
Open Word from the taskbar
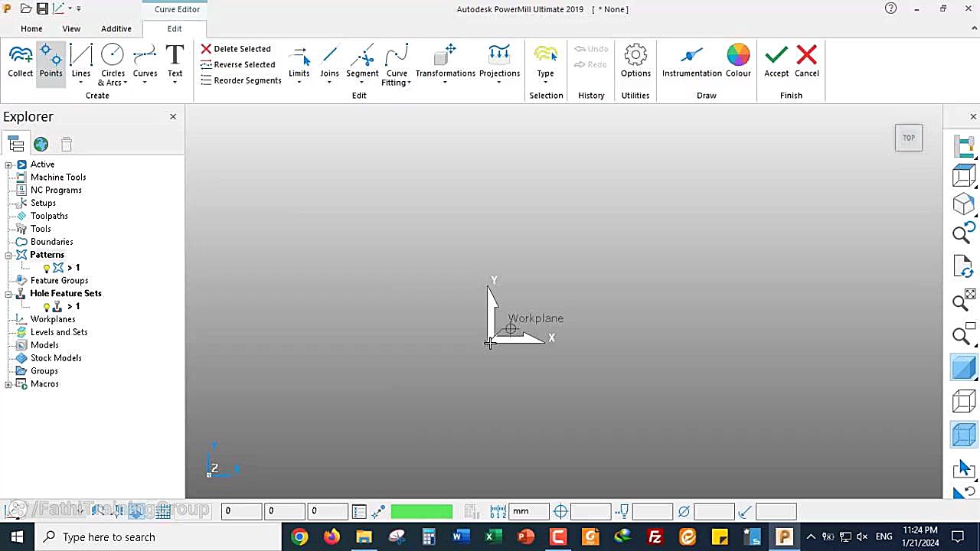[460, 537]
